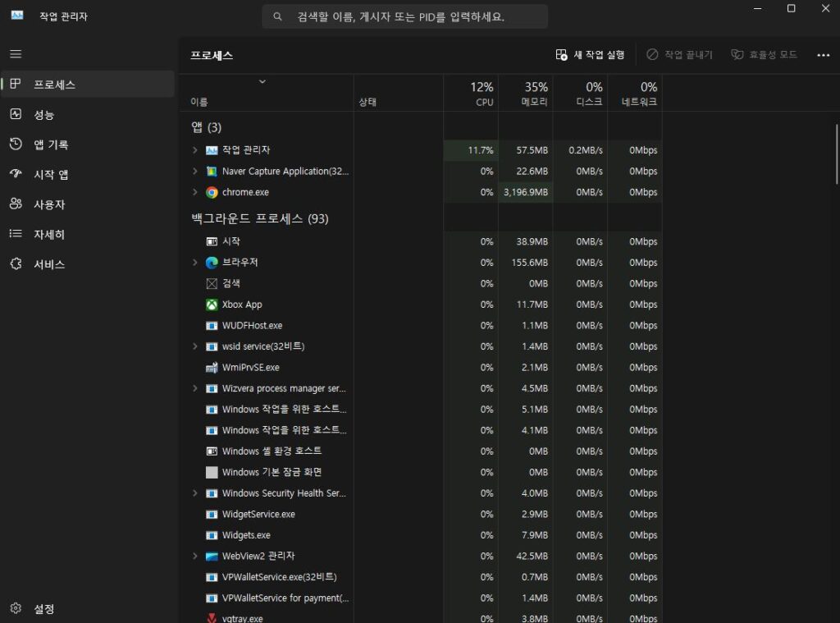Select the 백그라운드 프로세스 (93) group header
Viewport: 840px width, 623px height.
coord(260,218)
